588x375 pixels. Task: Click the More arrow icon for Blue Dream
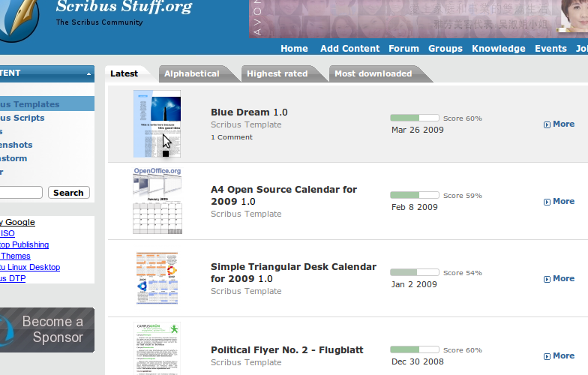tap(547, 124)
